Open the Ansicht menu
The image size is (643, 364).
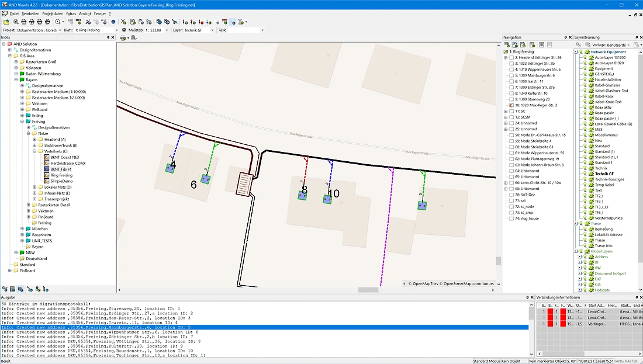tap(85, 13)
